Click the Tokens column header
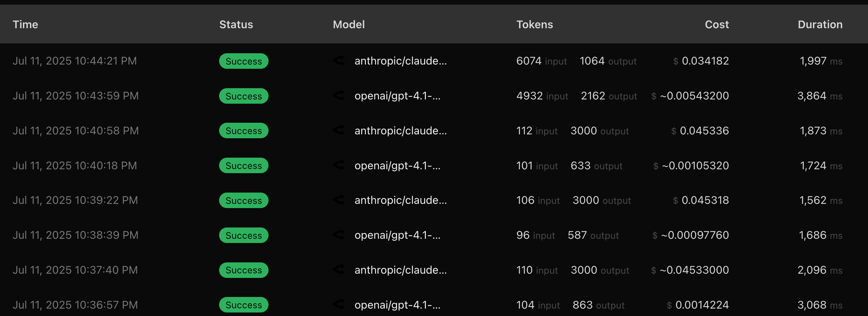Screen dimensions: 868x316 535,24
